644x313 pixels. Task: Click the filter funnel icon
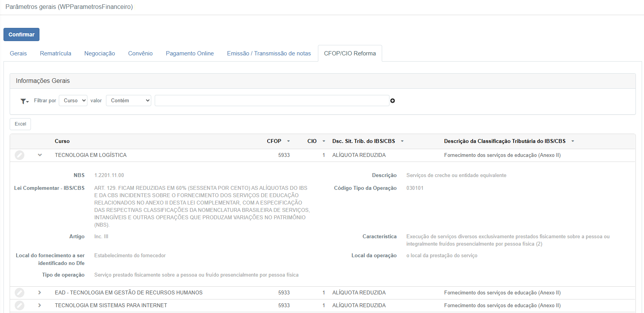[x=24, y=101]
